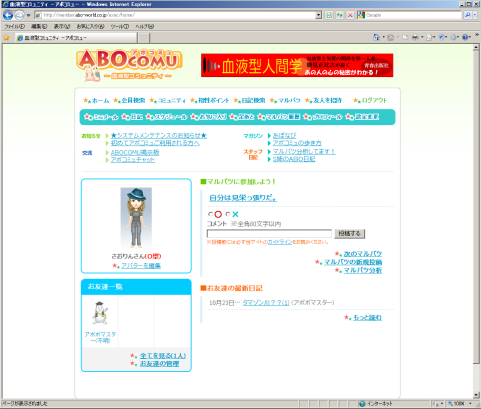Image resolution: width=481 pixels, height=409 pixels.
Task: Open the ヘルプ(H) menu
Action: pos(144,26)
